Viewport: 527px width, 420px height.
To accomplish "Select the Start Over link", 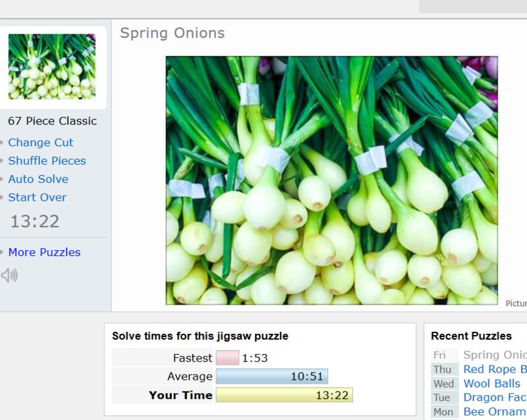I will pos(38,197).
